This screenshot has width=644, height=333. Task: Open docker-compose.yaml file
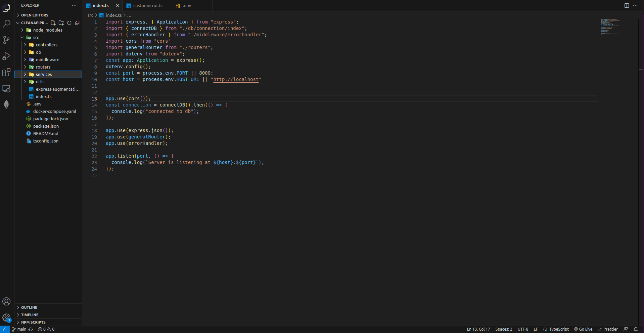(x=54, y=111)
